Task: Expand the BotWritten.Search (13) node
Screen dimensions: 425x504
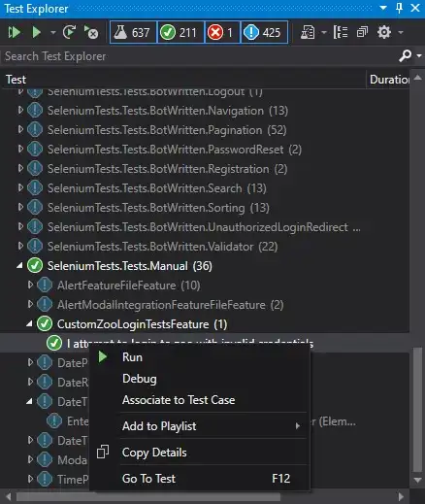Action: [x=20, y=187]
